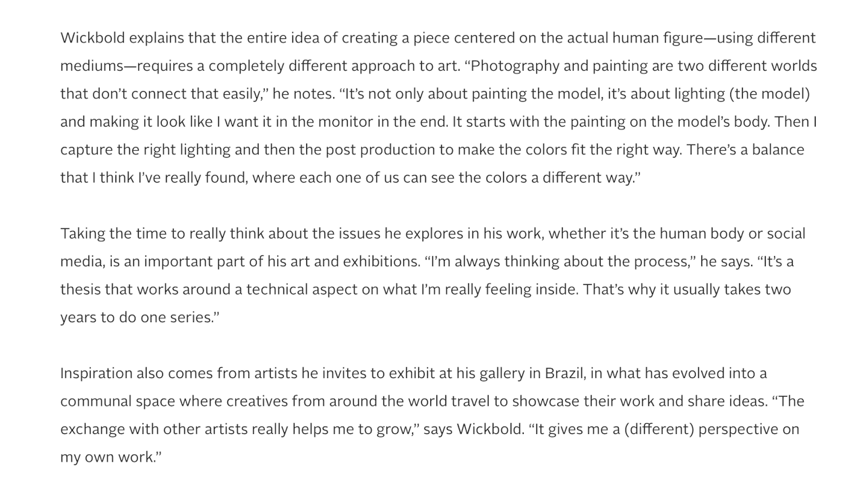This screenshot has width=863, height=504.
Task: Click the phrase "There's a balance"
Action: pos(745,150)
